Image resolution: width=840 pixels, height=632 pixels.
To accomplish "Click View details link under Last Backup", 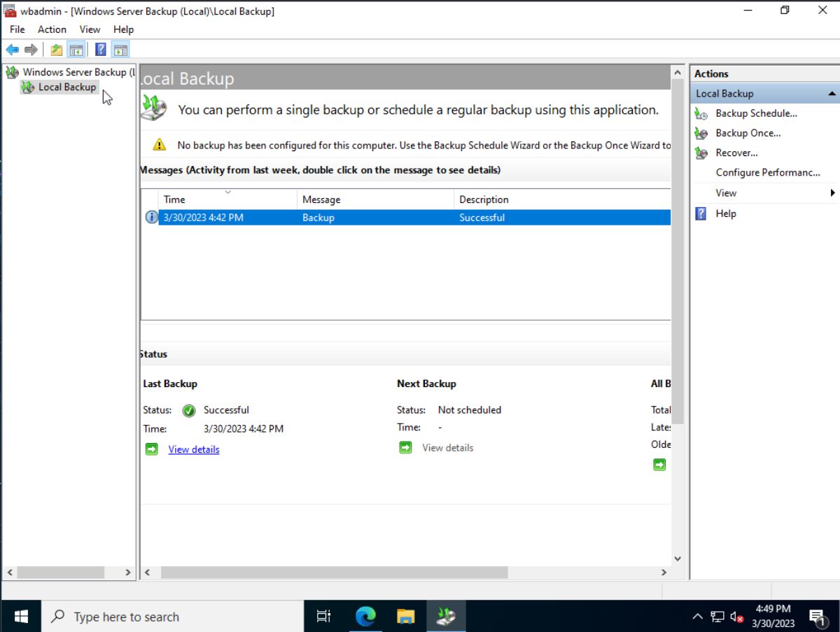I will point(194,449).
